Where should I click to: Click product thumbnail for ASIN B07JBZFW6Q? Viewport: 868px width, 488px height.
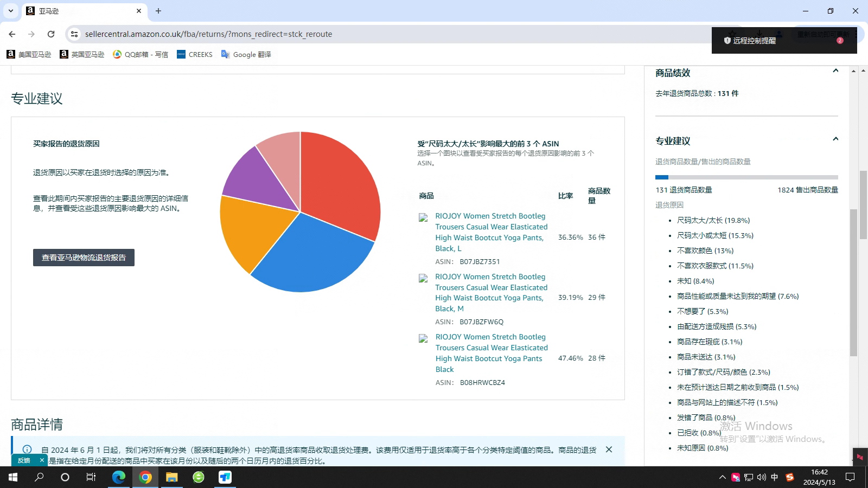(423, 279)
